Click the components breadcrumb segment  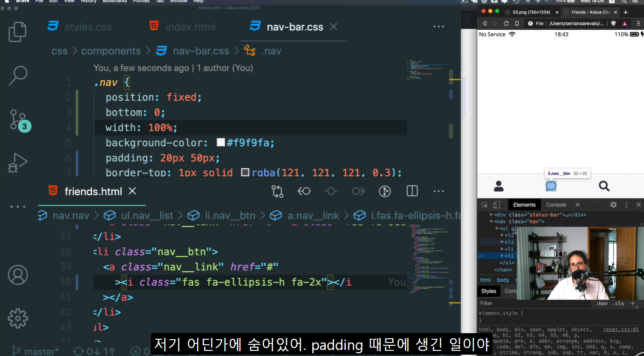[x=111, y=51]
